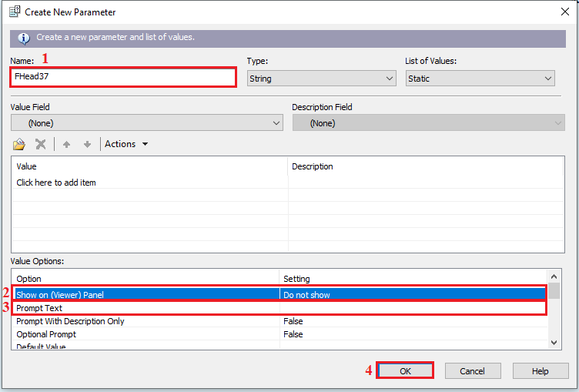Viewport: 579px width, 392px height.
Task: Open the List of Values Static dropdown
Action: click(480, 78)
